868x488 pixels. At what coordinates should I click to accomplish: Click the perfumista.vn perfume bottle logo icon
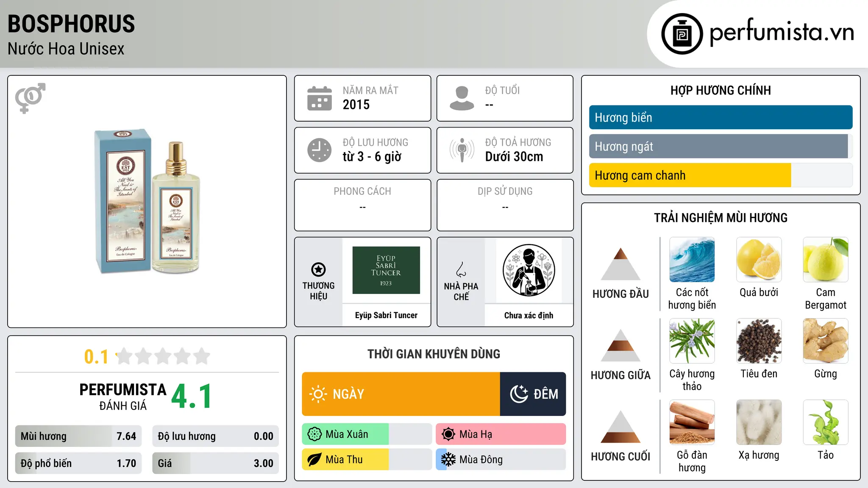click(x=682, y=34)
